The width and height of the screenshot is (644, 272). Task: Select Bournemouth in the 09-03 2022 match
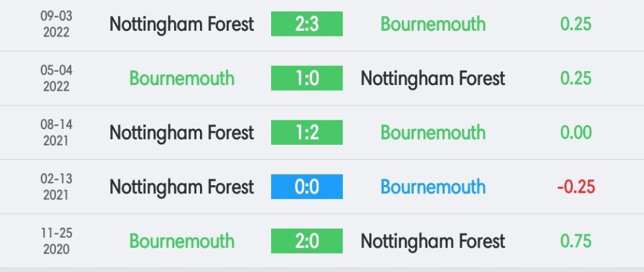pyautogui.click(x=433, y=24)
